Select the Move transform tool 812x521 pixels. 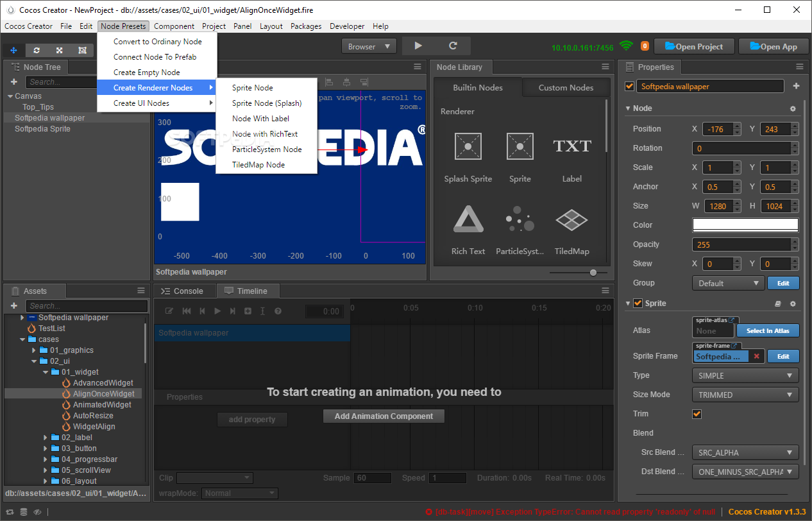tap(14, 50)
